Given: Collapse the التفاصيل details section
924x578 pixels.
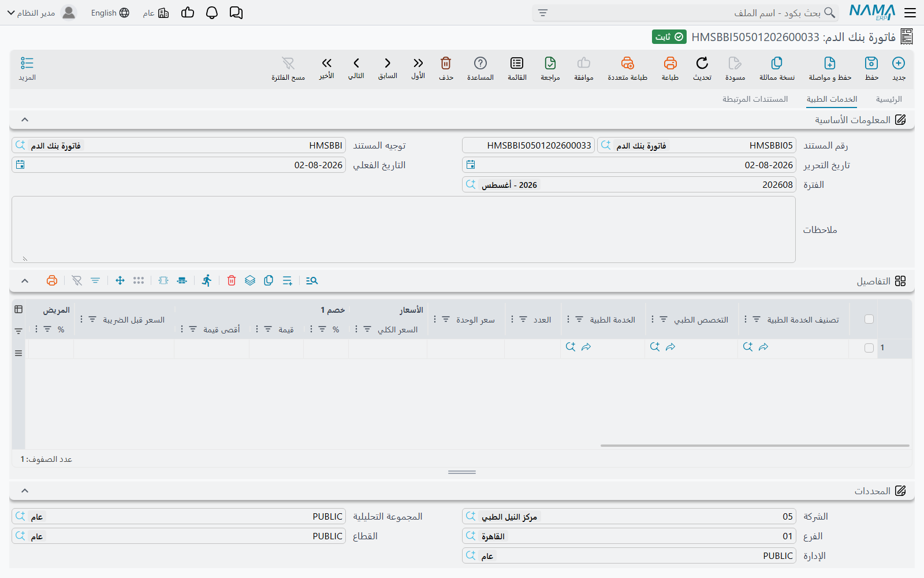Looking at the screenshot, I should [25, 281].
